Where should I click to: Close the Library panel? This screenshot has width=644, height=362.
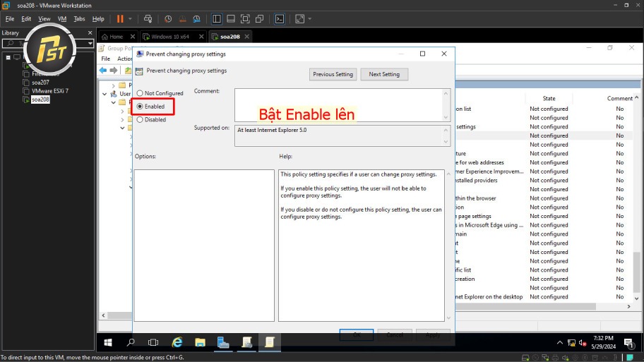(x=90, y=33)
